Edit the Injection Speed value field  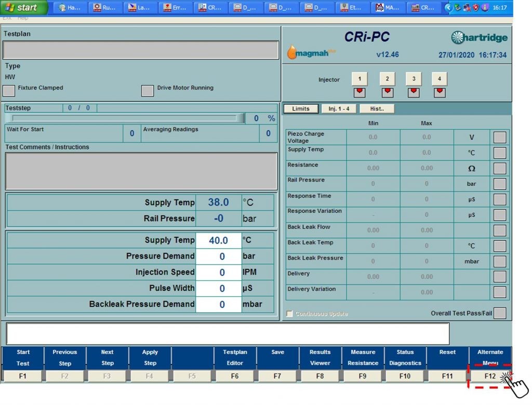coord(219,273)
